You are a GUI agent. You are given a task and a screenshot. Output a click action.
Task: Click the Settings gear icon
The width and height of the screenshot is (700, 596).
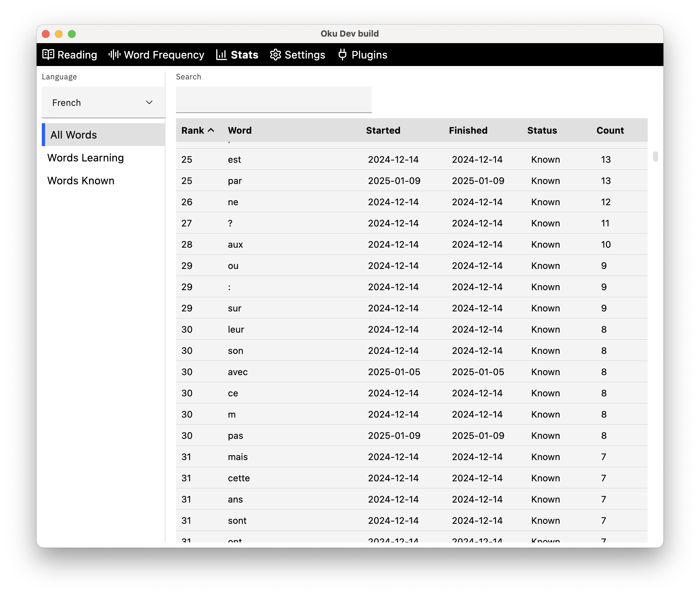click(276, 54)
